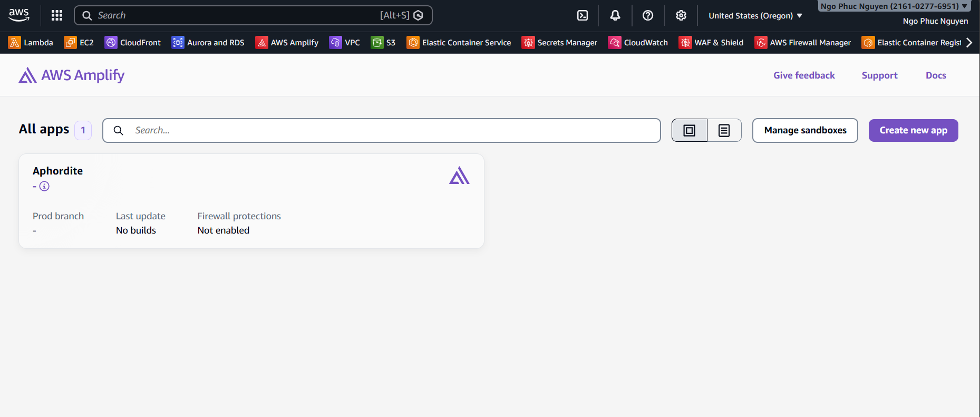The image size is (980, 417).
Task: Open the EC2 shortcut
Action: coord(79,43)
